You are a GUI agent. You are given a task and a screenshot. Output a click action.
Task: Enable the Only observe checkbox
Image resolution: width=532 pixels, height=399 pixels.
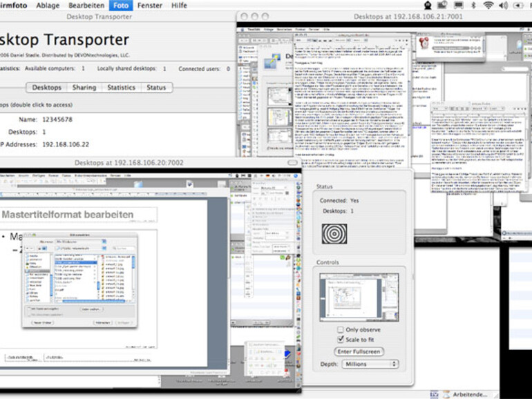[x=341, y=329]
